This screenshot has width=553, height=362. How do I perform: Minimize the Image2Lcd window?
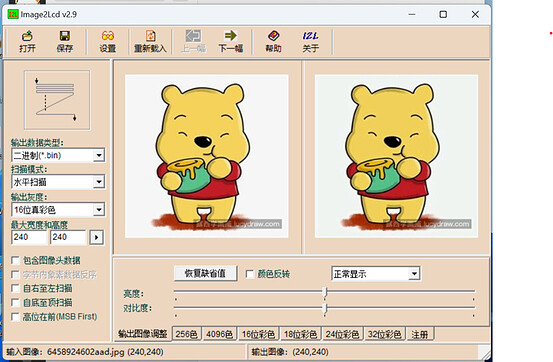click(x=412, y=14)
